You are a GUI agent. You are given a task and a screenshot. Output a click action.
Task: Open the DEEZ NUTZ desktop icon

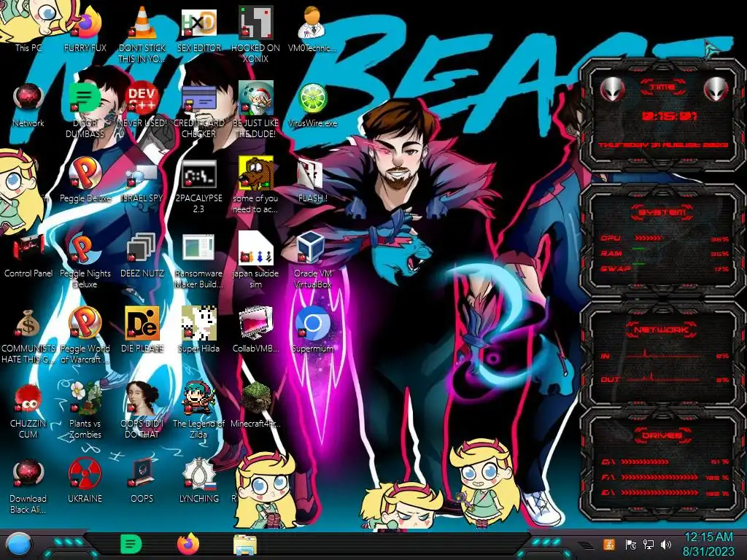click(x=142, y=255)
